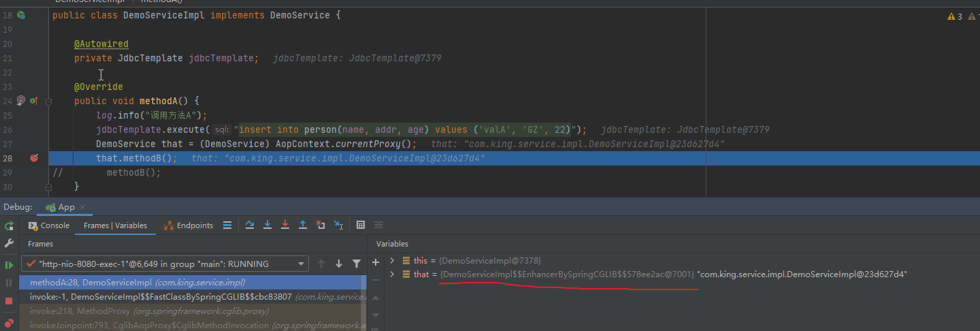
Task: Step Over to next line
Action: point(250,225)
